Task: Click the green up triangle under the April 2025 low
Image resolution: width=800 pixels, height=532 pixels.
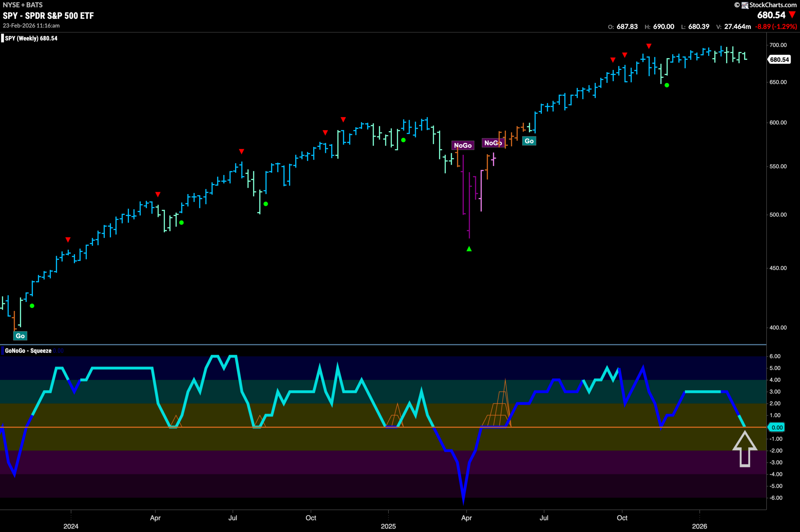Action: pos(469,249)
